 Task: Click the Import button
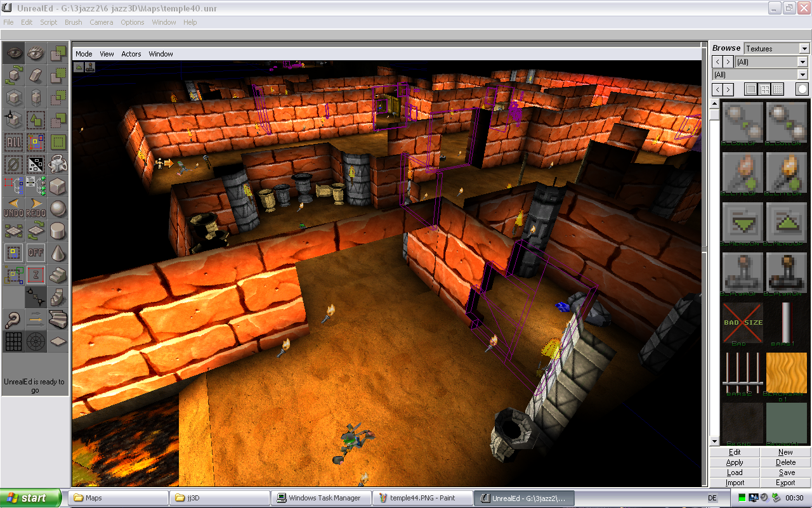coord(735,483)
